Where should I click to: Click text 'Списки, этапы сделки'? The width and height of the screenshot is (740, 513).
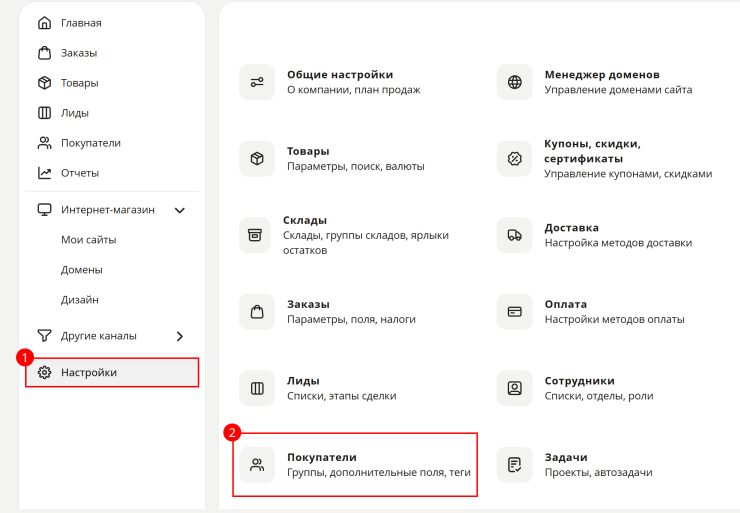[x=342, y=395]
